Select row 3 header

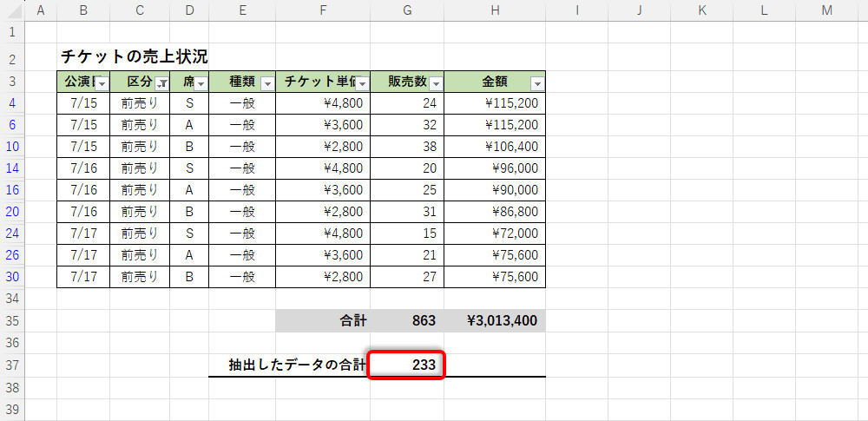(12, 82)
